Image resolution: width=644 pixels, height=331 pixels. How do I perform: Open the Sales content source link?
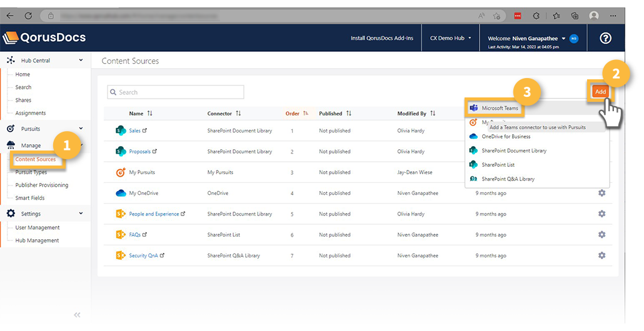[134, 131]
